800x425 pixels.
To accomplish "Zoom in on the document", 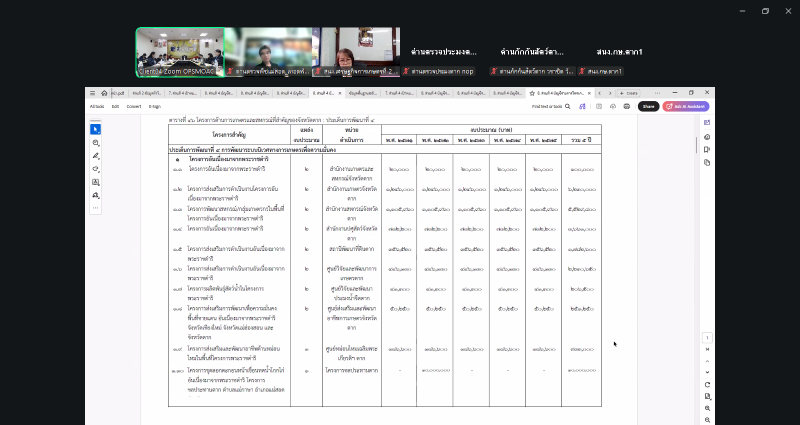I will click(707, 408).
